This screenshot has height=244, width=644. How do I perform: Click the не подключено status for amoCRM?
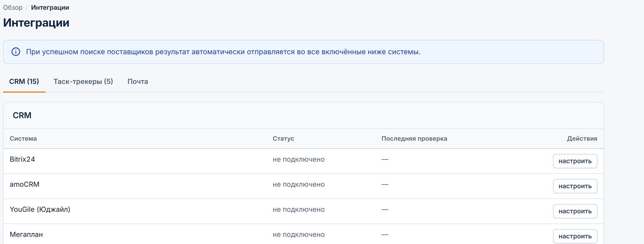[299, 184]
